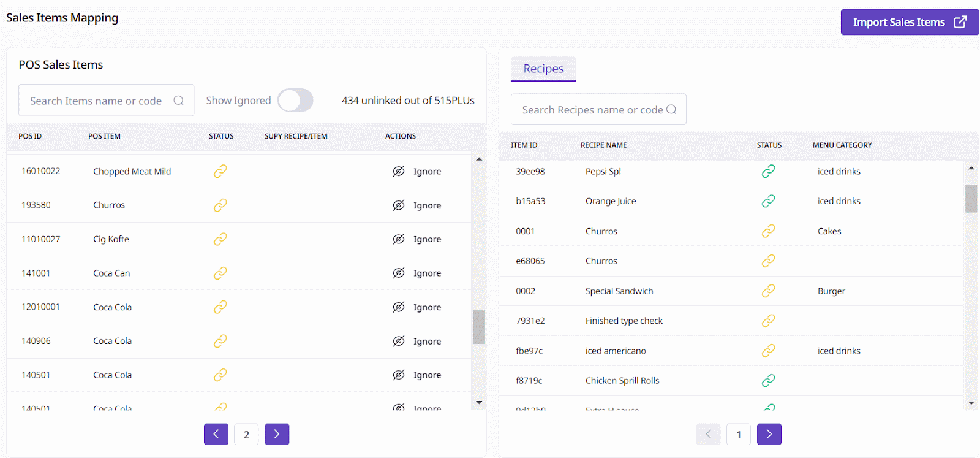Go to next page of POS items

click(x=277, y=434)
